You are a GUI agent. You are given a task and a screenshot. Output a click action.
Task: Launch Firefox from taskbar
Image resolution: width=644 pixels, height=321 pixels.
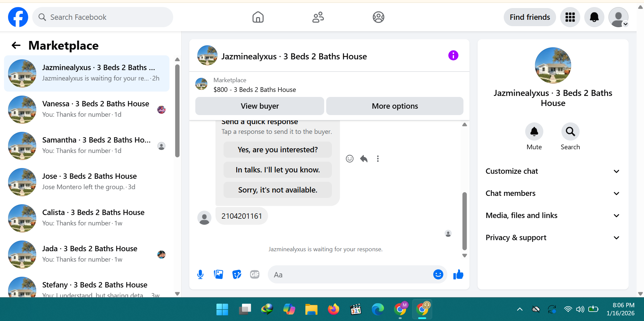[334, 309]
